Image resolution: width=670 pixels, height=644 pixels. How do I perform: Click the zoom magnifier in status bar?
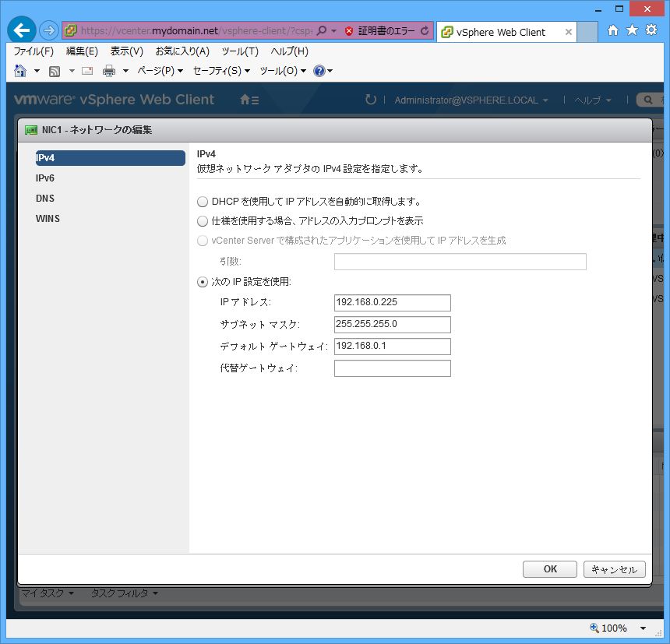coord(594,628)
